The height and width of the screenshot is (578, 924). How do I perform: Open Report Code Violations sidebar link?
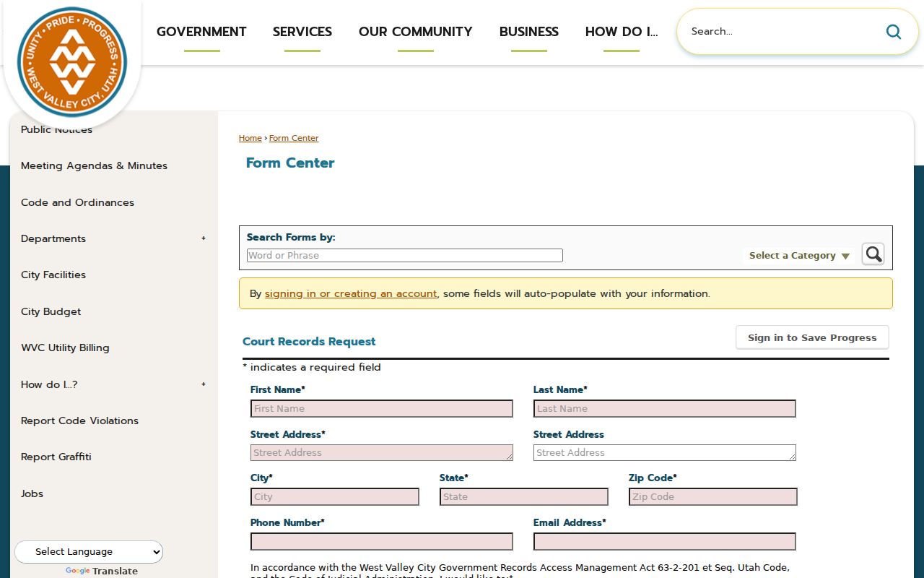tap(79, 420)
